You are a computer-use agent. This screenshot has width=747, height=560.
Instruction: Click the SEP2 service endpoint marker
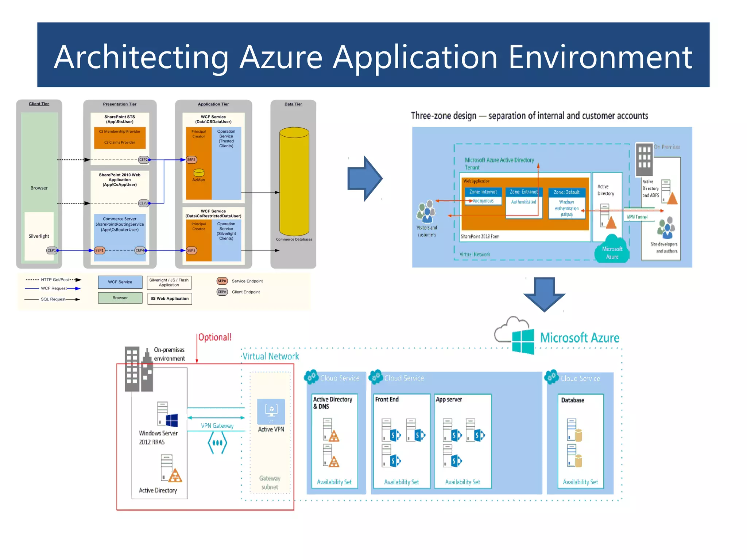(191, 160)
